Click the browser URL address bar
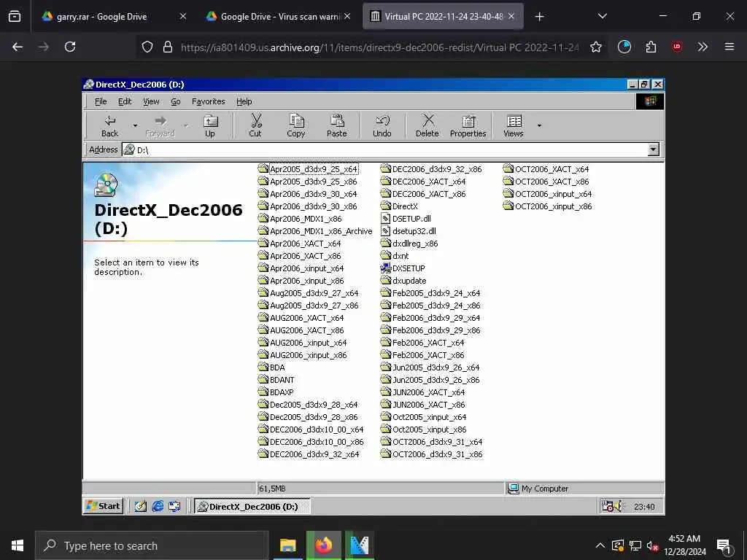This screenshot has height=560, width=747. [379, 47]
